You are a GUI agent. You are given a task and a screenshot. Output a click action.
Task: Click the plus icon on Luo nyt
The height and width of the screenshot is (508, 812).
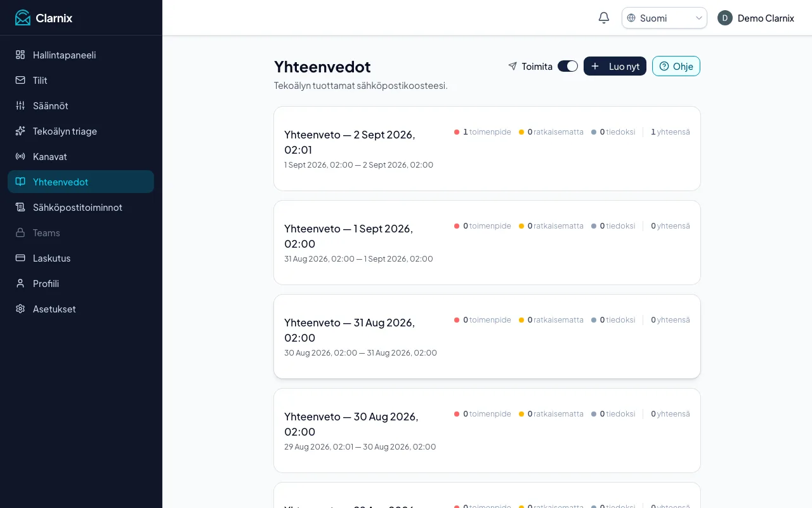pos(595,66)
